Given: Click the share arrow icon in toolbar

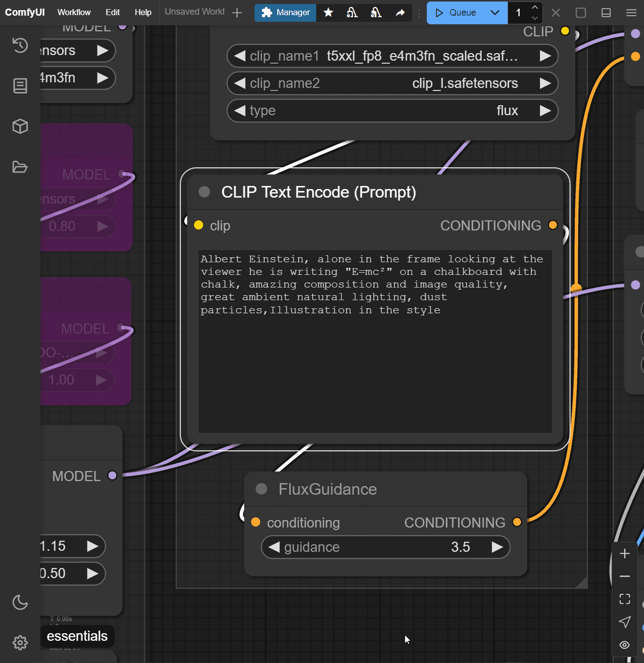Looking at the screenshot, I should point(400,13).
